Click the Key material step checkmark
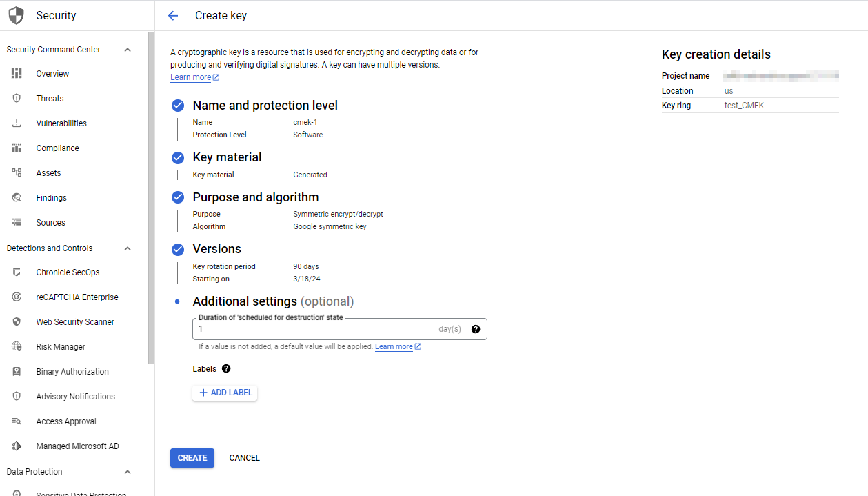 tap(178, 157)
